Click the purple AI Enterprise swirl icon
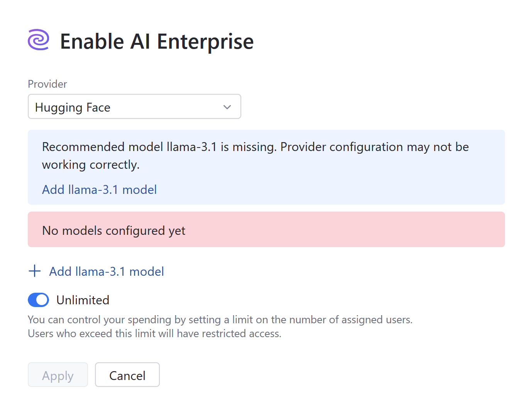The height and width of the screenshot is (414, 532). click(38, 40)
